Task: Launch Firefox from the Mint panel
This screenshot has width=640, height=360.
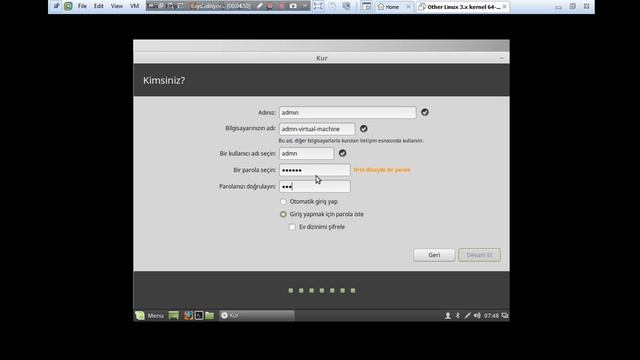Action: coord(188,316)
